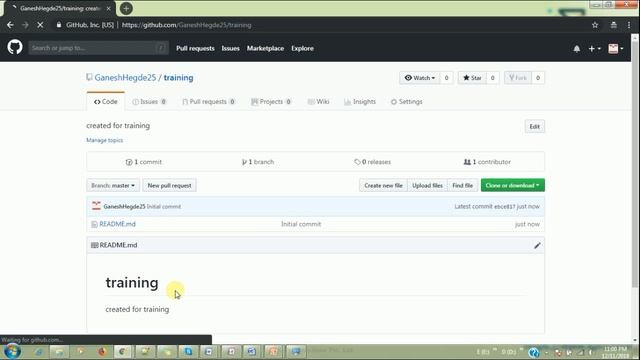The height and width of the screenshot is (360, 640).
Task: Star the repository
Action: (472, 78)
